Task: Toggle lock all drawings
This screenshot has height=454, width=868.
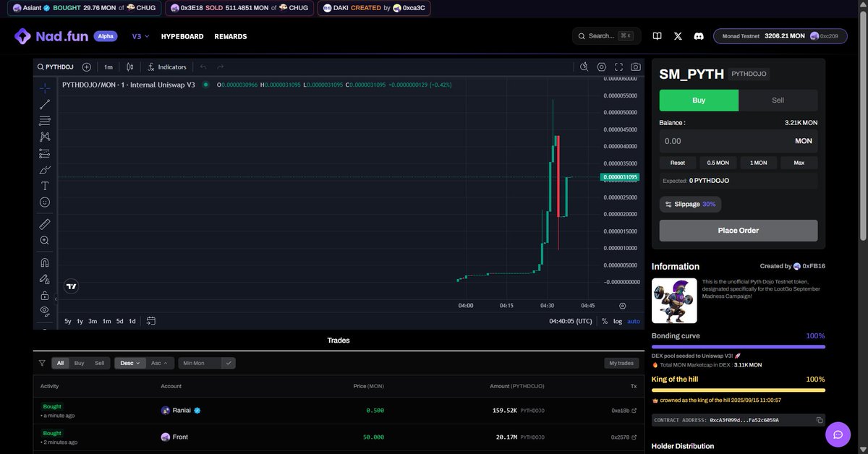Action: 45,295
